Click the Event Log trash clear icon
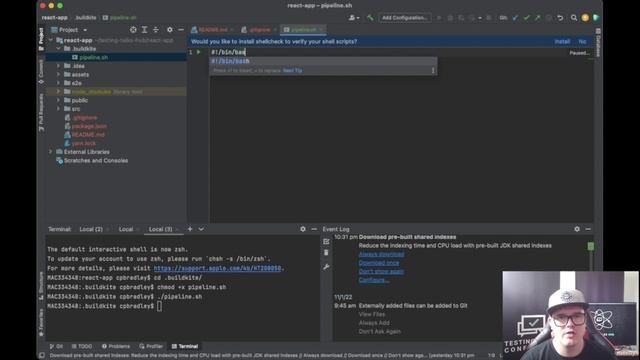 (326, 253)
